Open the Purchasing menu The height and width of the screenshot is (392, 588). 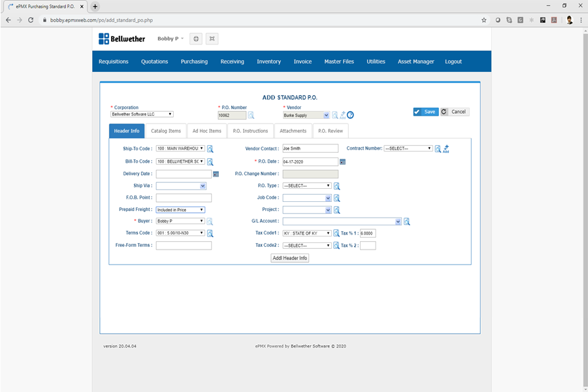point(194,61)
